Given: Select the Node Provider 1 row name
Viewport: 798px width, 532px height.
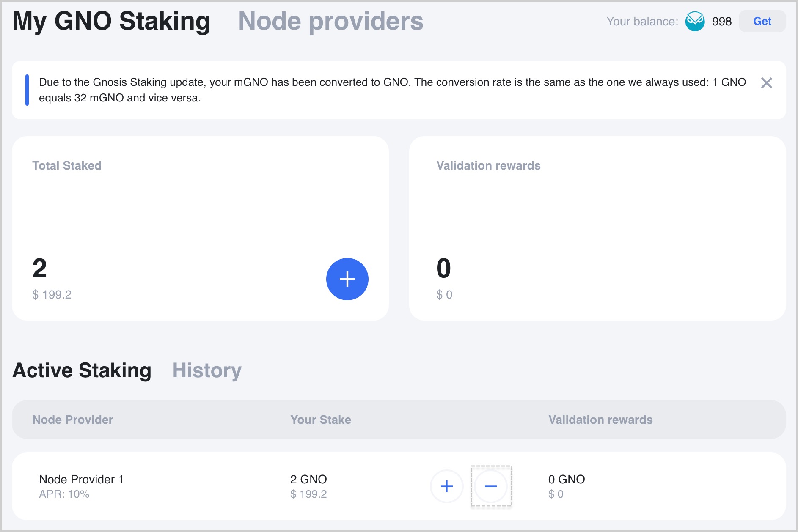Looking at the screenshot, I should (x=81, y=479).
